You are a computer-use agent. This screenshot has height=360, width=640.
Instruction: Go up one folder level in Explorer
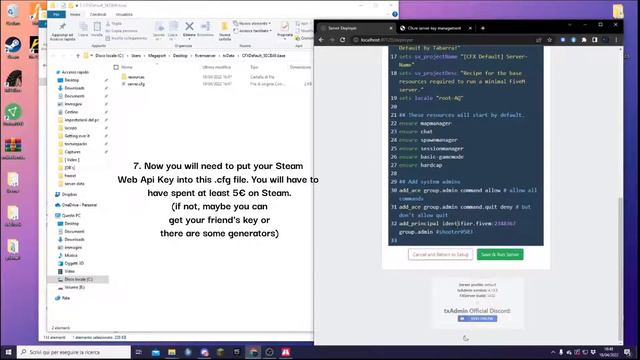point(78,56)
